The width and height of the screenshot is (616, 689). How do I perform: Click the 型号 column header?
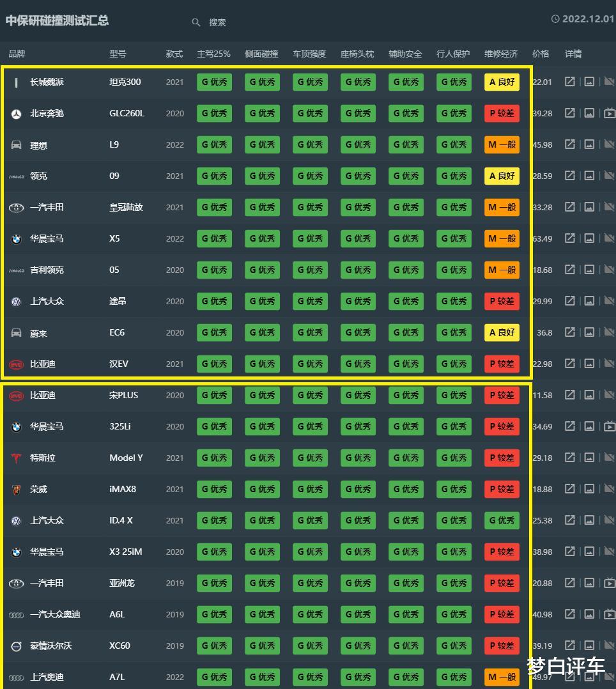pyautogui.click(x=118, y=54)
